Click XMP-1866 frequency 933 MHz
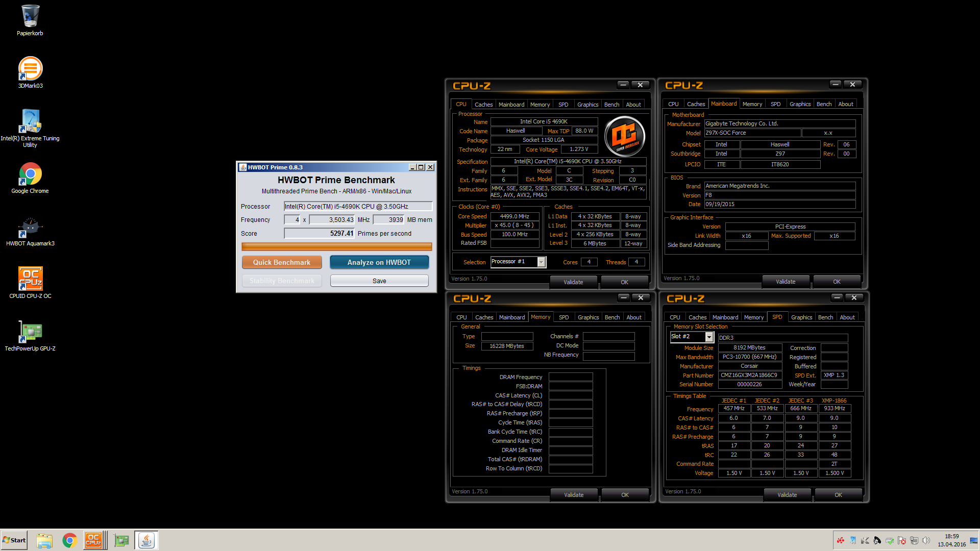The height and width of the screenshot is (551, 980). [834, 408]
